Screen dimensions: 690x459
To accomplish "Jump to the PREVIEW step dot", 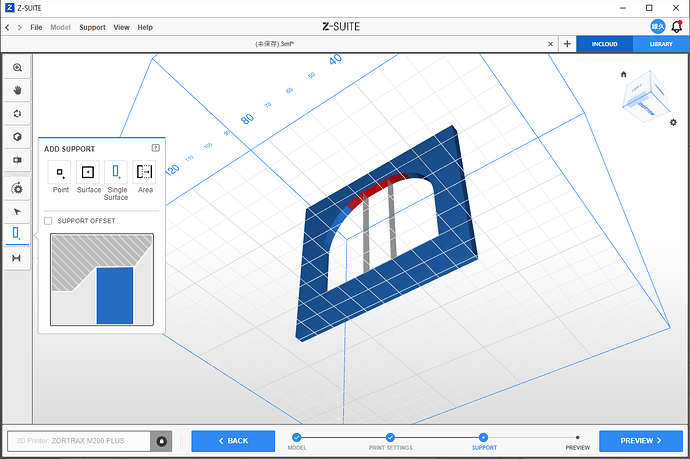I will 577,437.
